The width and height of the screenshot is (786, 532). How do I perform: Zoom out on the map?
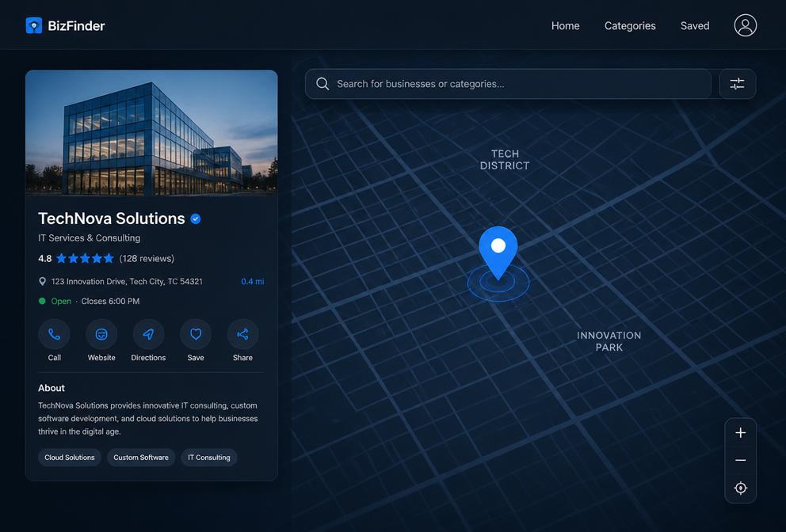click(740, 460)
